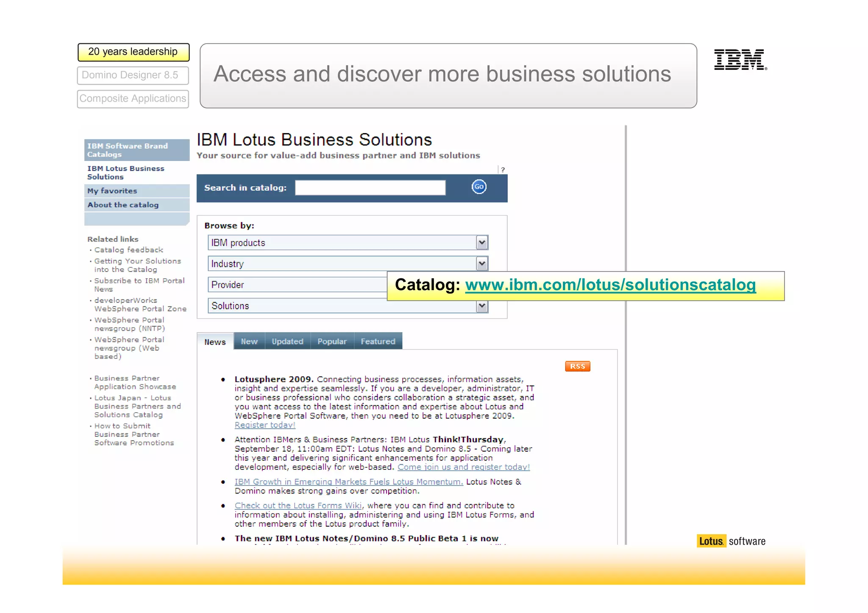Screen dimensions: 868x613
Task: Click Subscribe to IBM Portal News
Action: point(139,285)
